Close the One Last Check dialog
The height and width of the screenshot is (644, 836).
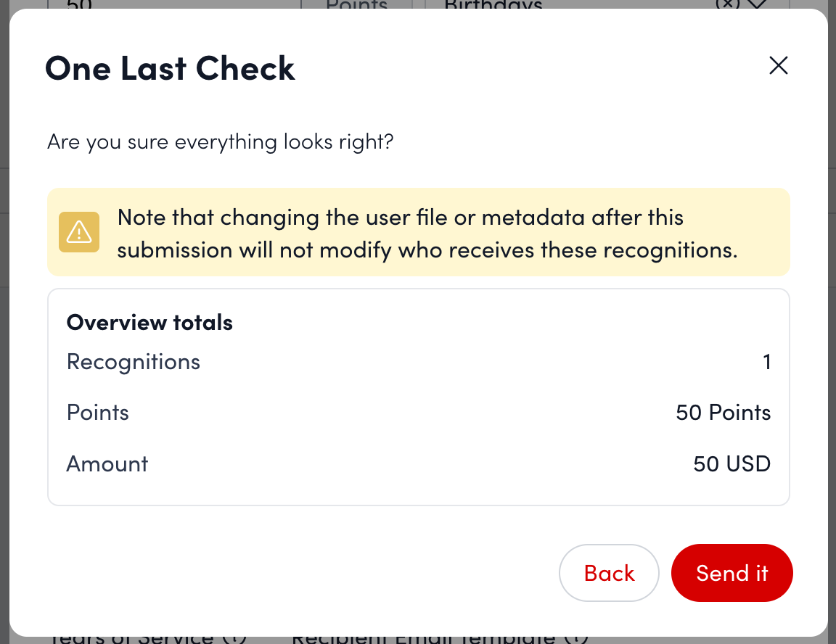(x=778, y=66)
